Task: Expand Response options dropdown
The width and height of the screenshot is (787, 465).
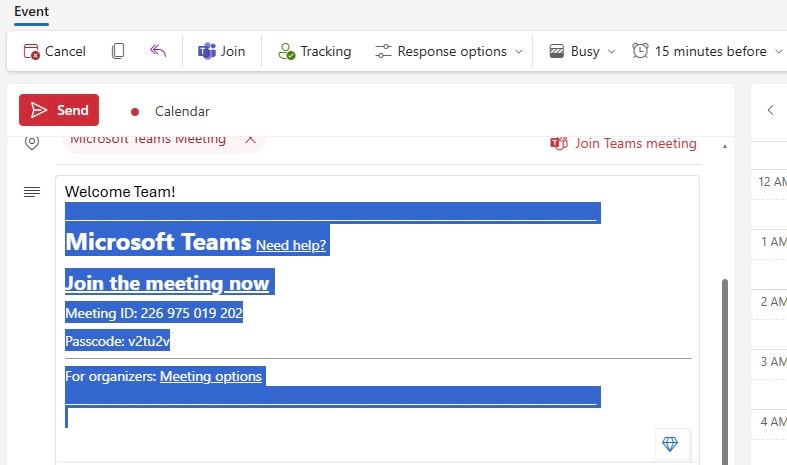Action: (449, 51)
